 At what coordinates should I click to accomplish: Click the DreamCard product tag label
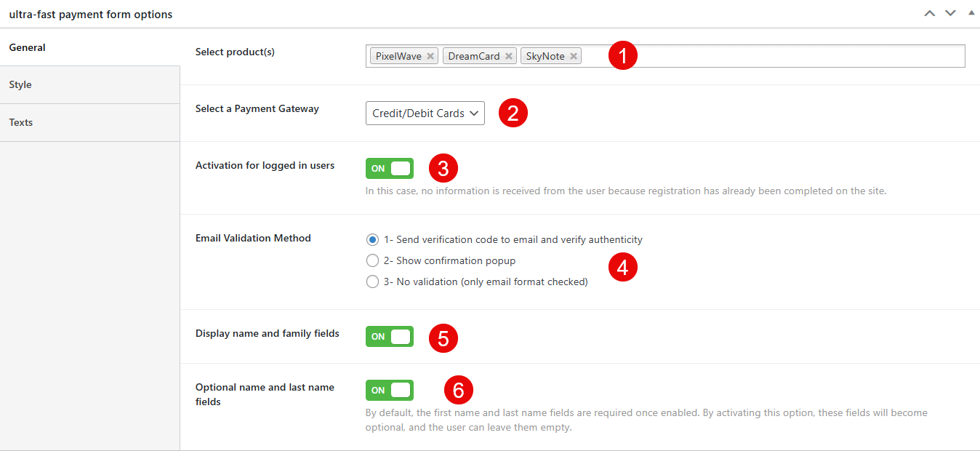click(474, 56)
